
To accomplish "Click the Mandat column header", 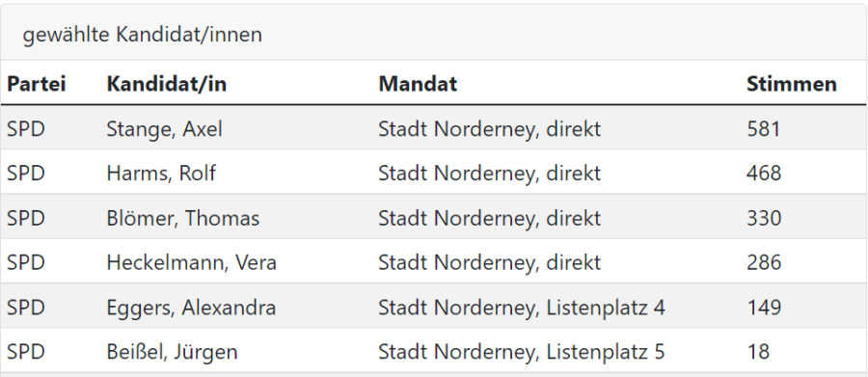I will 418,84.
